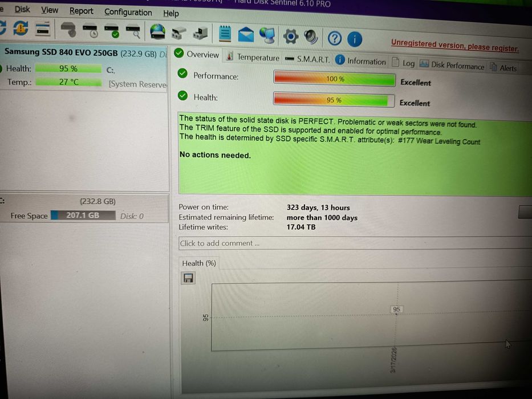Switch to the Disk Performance tab

point(452,65)
